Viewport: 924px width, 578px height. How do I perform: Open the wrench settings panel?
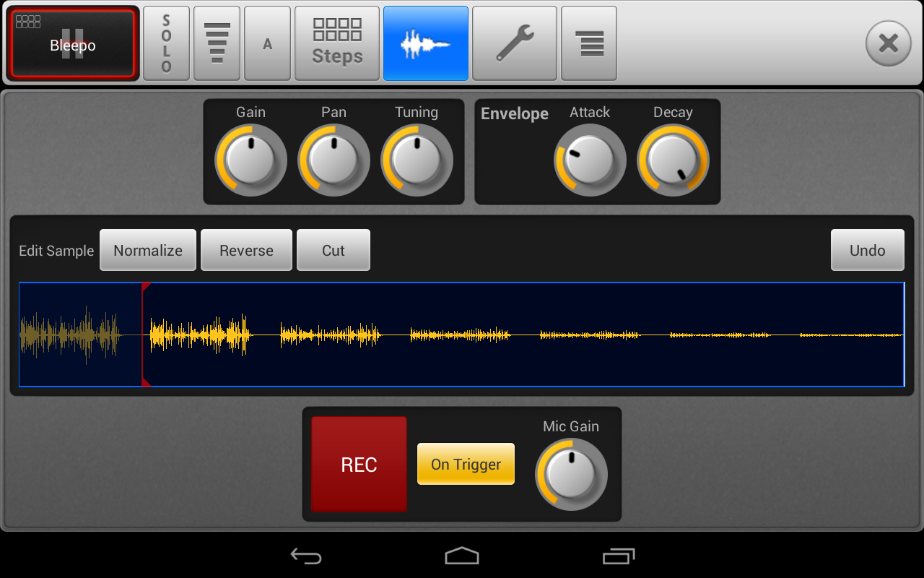514,43
